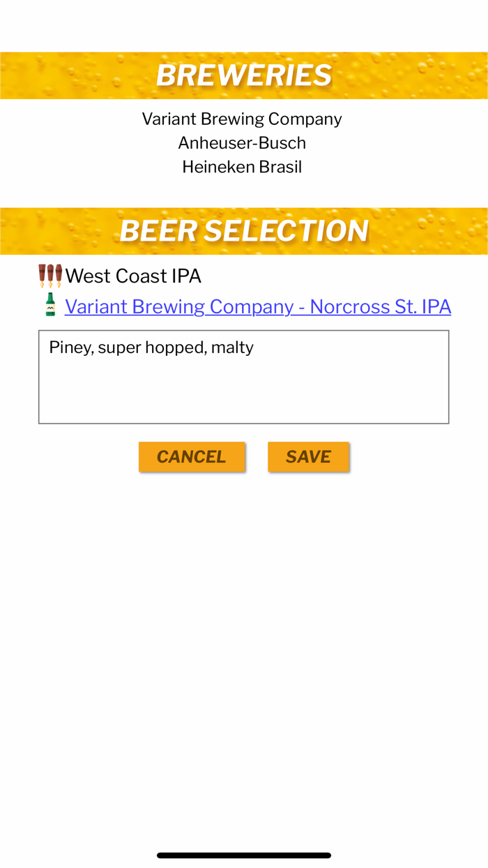
Task: Click the beer mugs icon beside West Coast IPA
Action: click(x=50, y=276)
